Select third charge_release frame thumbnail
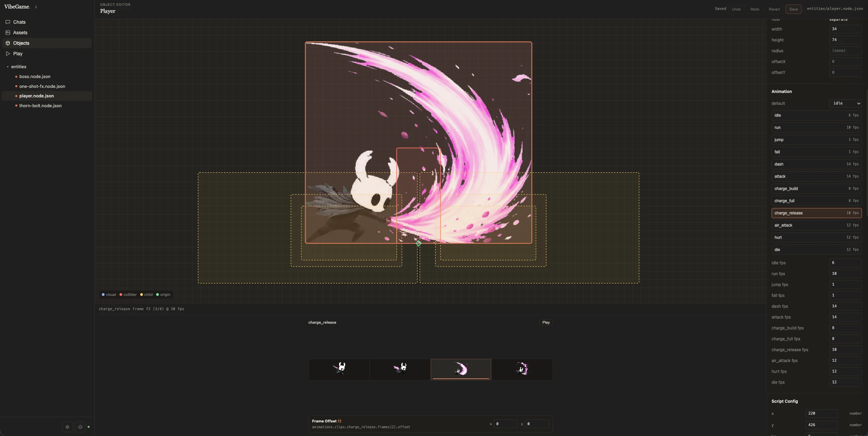Screen dimensions: 868x436 point(461,369)
